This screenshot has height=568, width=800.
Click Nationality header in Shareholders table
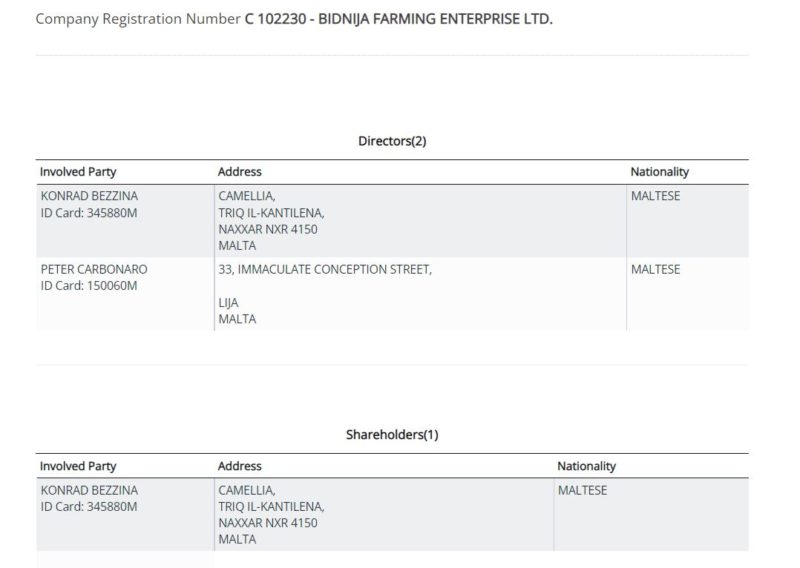point(586,466)
